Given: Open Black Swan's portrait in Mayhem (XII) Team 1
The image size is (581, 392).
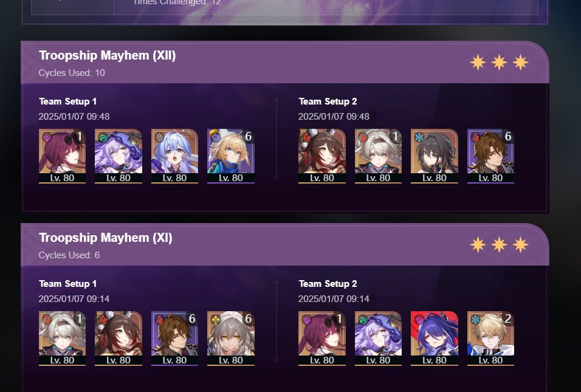Looking at the screenshot, I should [x=119, y=156].
